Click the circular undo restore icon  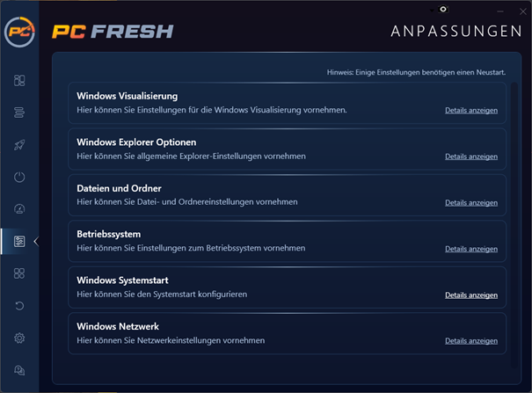19,305
